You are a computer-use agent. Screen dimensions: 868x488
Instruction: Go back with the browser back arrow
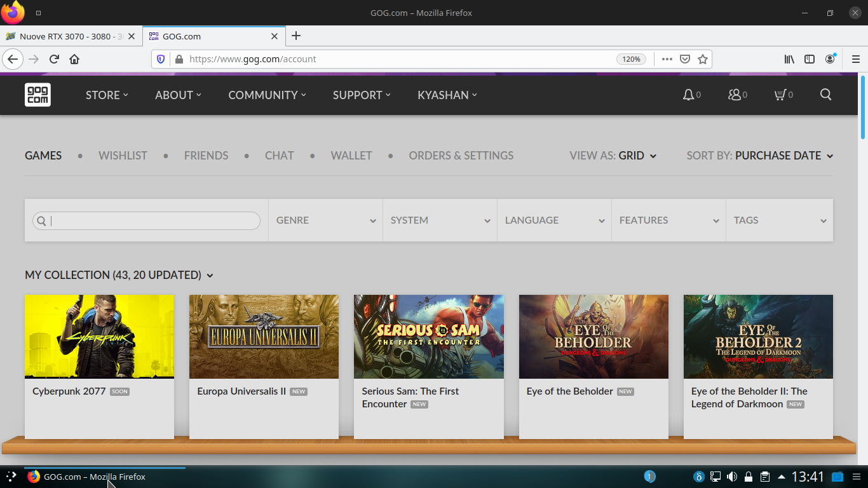pos(13,59)
